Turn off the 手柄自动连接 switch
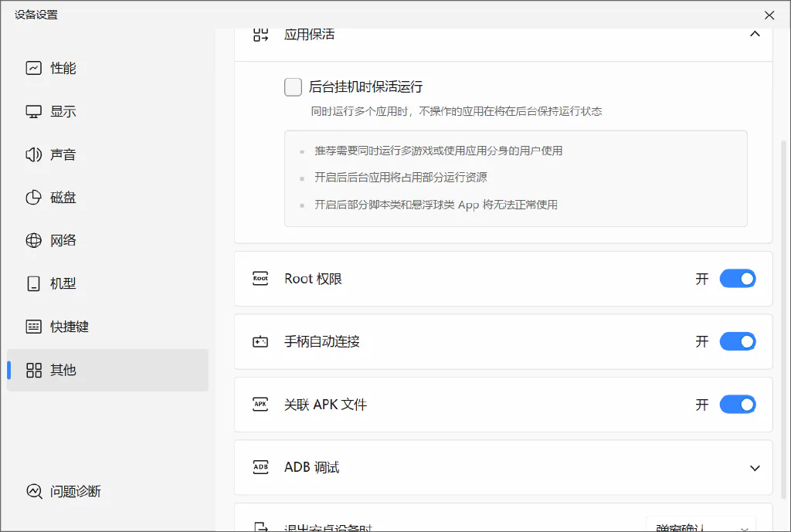This screenshot has height=532, width=791. pos(738,342)
